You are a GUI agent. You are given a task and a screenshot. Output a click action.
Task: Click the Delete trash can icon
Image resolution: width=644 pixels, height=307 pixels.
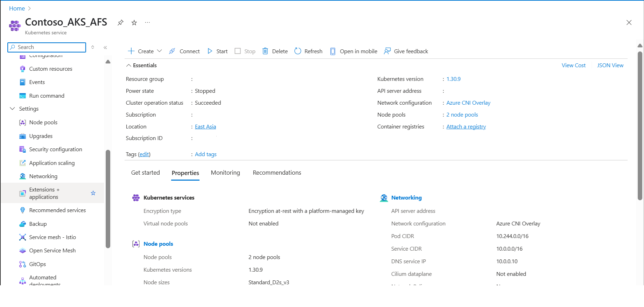tap(265, 51)
